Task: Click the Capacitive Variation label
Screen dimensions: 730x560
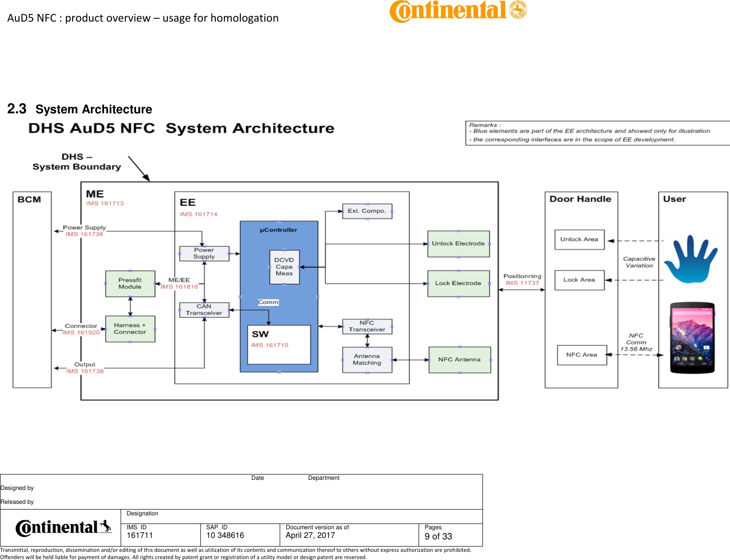Action: [x=639, y=262]
